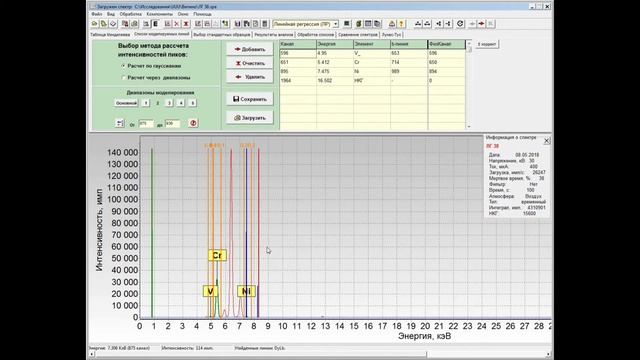Open the 'Линейная регрессия (ПР)' dropdown
The image size is (640, 360).
336,24
